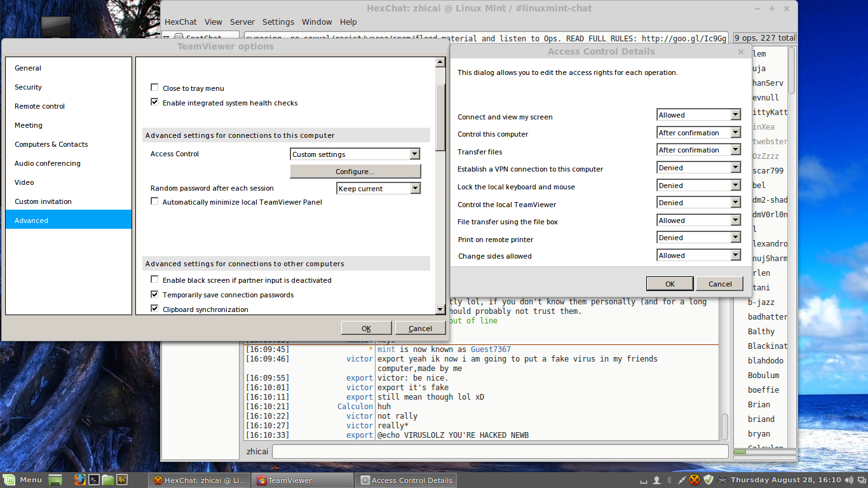Image resolution: width=868 pixels, height=488 pixels.
Task: Click the TeamViewer options scrollbar down arrow
Action: [x=440, y=309]
